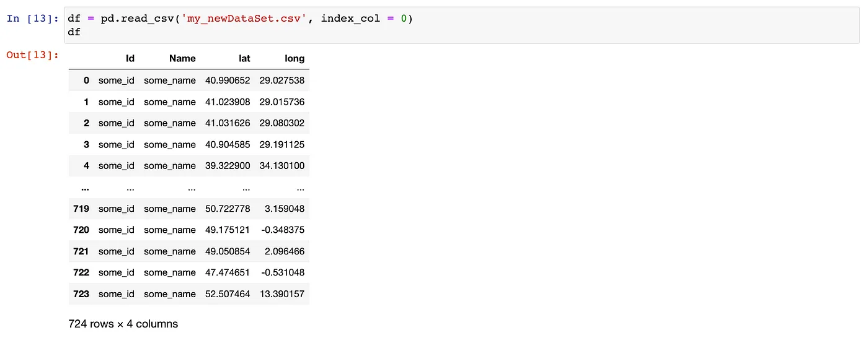Viewport: 868px width, 343px height.
Task: Click the long value 29.015736
Action: tap(282, 102)
